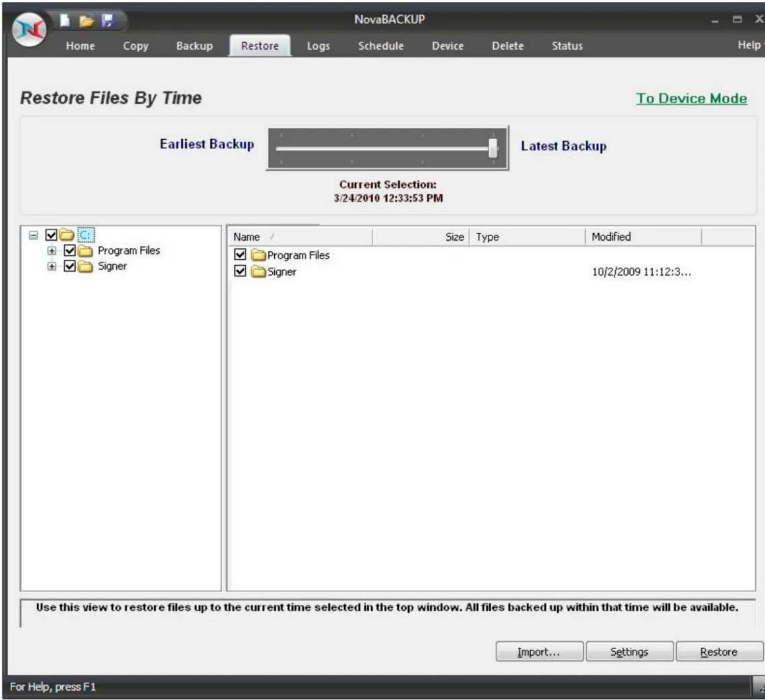
Task: Click the backup time slider thumb
Action: (x=493, y=148)
